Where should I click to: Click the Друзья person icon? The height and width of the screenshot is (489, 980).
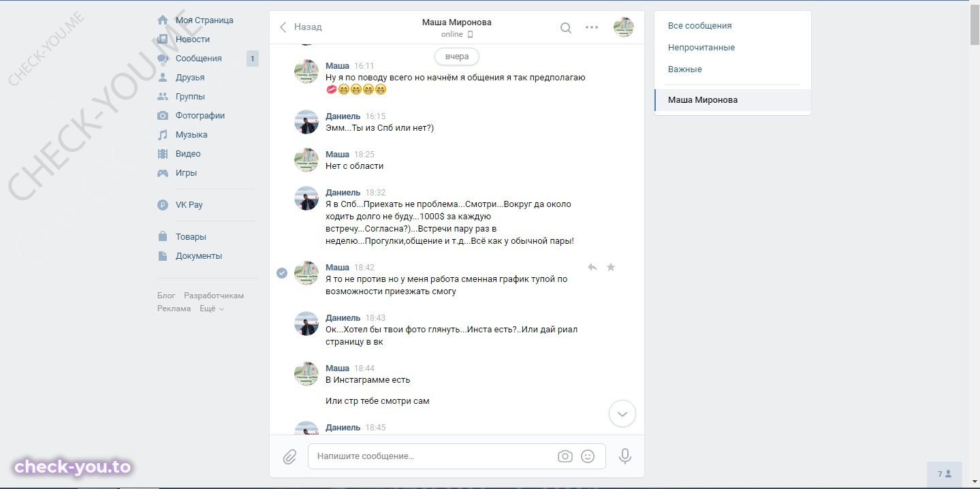163,78
